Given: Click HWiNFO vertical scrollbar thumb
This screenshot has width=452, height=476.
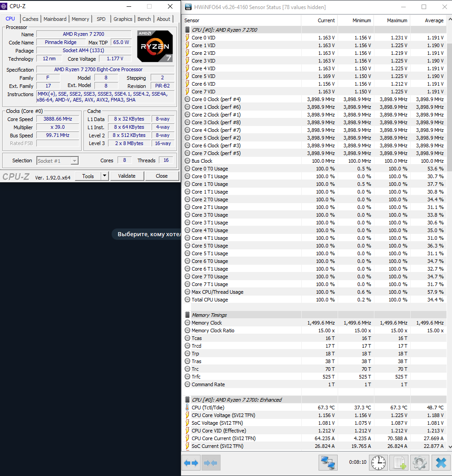Looking at the screenshot, I should 450,108.
